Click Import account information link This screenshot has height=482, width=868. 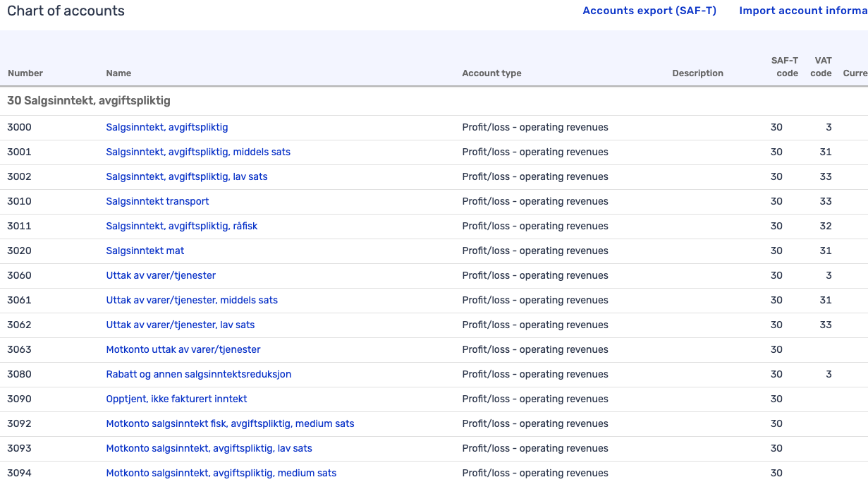803,11
